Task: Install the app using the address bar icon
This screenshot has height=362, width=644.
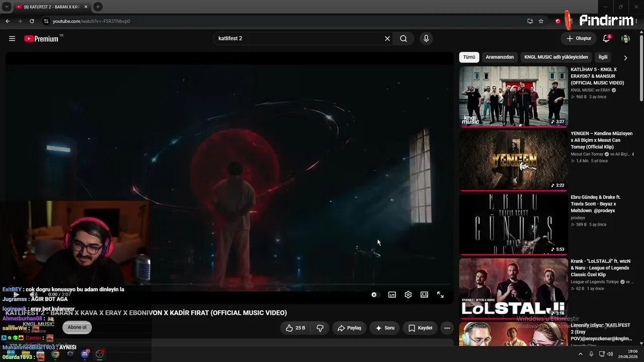Action: click(530, 21)
